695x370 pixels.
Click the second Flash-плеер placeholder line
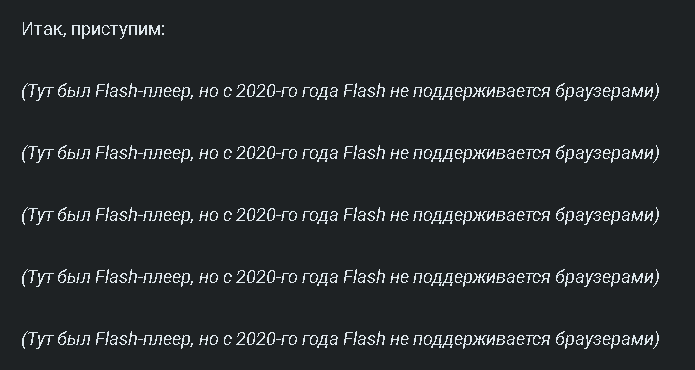(x=340, y=154)
